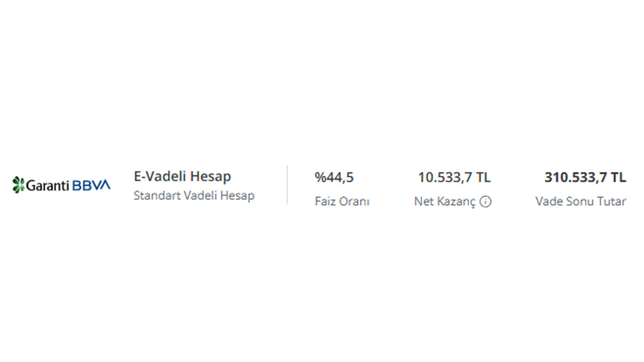Image resolution: width=644 pixels, height=362 pixels.
Task: Click the Net Kazanç label text
Action: 445,202
